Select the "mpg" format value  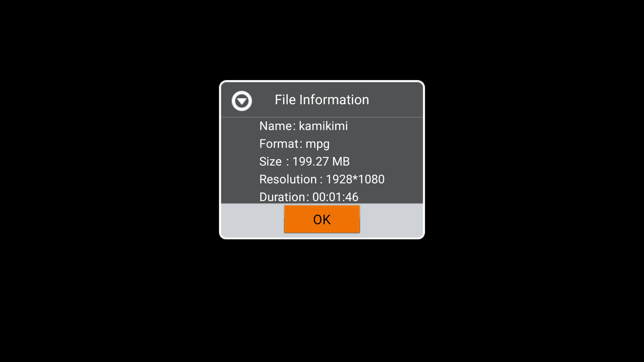coord(318,144)
